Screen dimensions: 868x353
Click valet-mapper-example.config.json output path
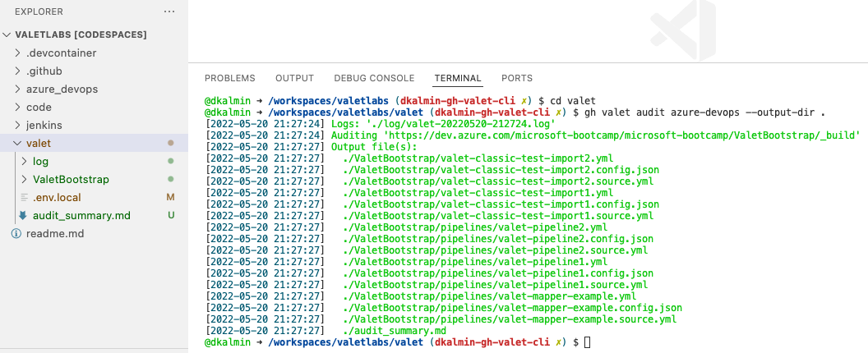pos(512,308)
